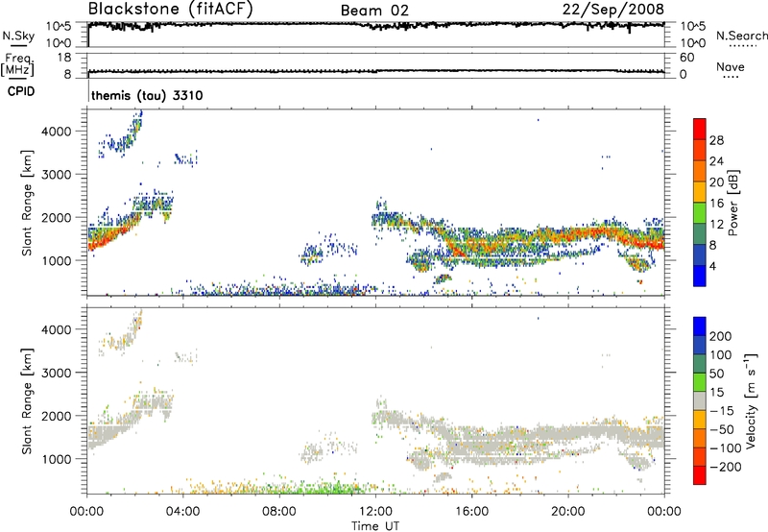Select the 'themis (tau) 3310' text
The width and height of the screenshot is (768, 532).
(147, 95)
